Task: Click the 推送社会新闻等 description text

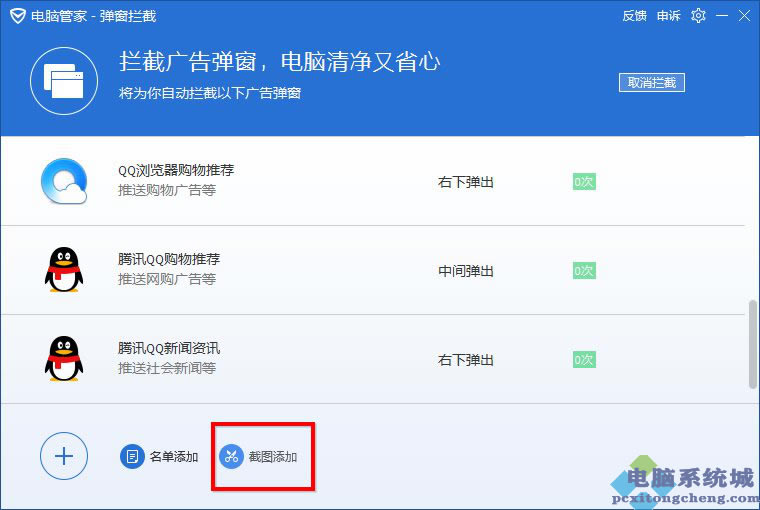Action: tap(167, 368)
